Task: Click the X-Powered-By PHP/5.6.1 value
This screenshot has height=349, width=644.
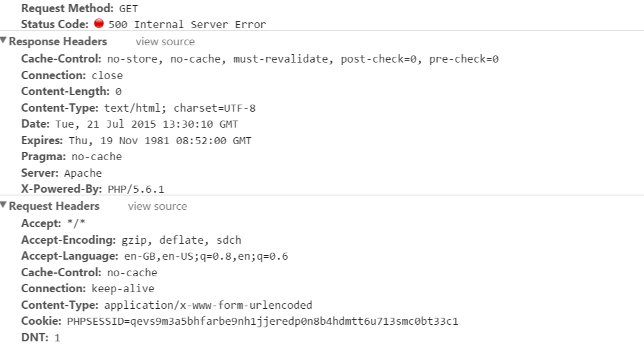Action: pyautogui.click(x=137, y=189)
